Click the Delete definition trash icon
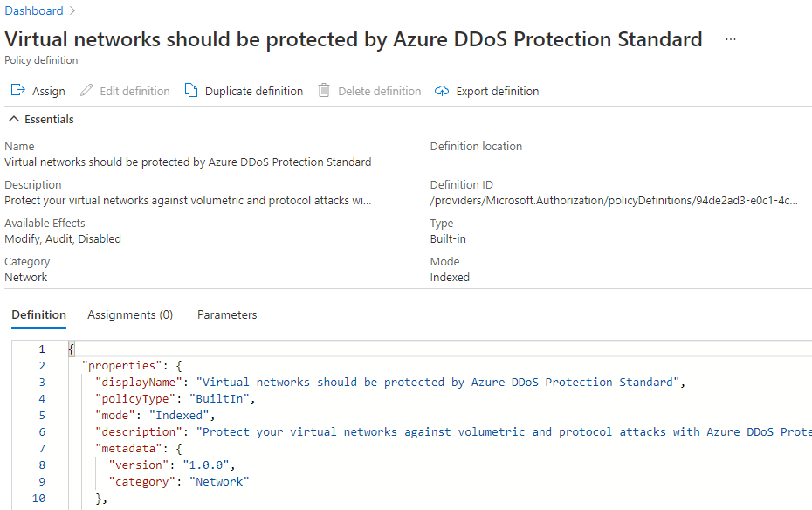This screenshot has height=510, width=812. (x=324, y=91)
